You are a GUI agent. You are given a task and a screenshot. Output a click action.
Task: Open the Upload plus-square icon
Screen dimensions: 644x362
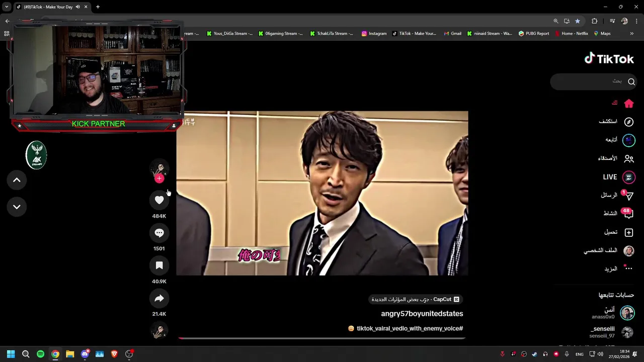[629, 232]
